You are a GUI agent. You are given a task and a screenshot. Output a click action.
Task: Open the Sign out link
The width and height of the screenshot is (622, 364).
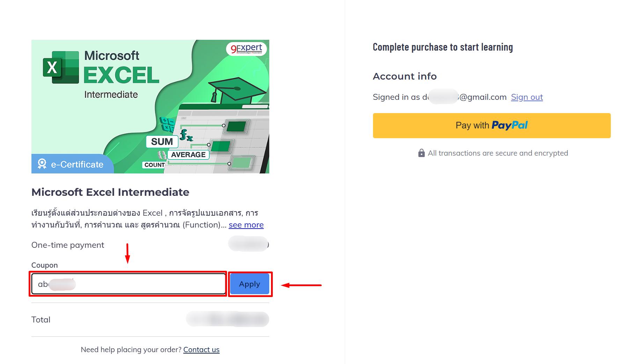(527, 97)
